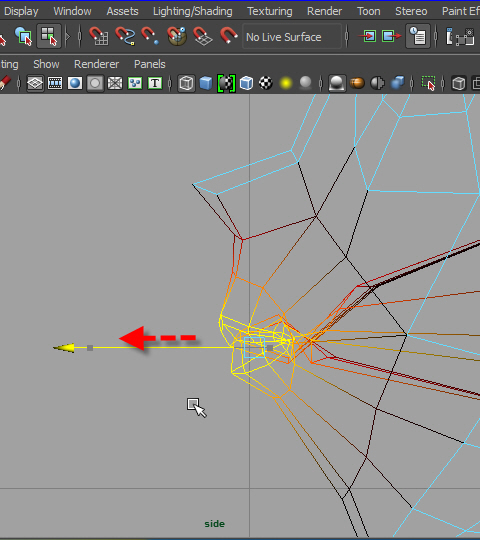This screenshot has height=540, width=480.
Task: Enable Snap to points magnet
Action: click(150, 36)
